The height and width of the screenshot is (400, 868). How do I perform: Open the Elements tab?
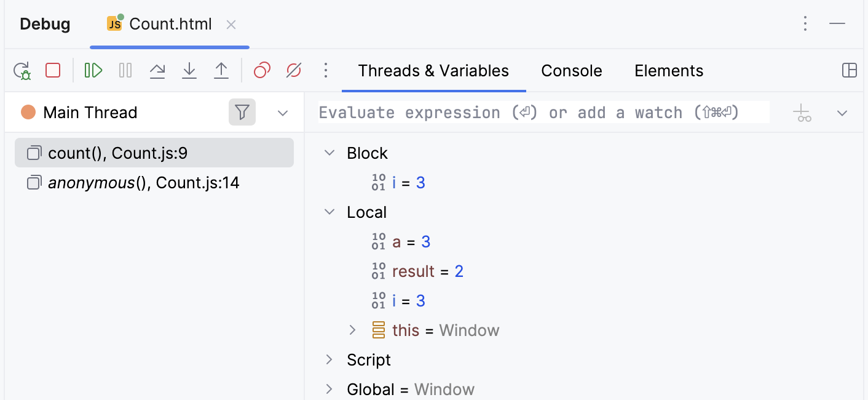[x=669, y=70]
